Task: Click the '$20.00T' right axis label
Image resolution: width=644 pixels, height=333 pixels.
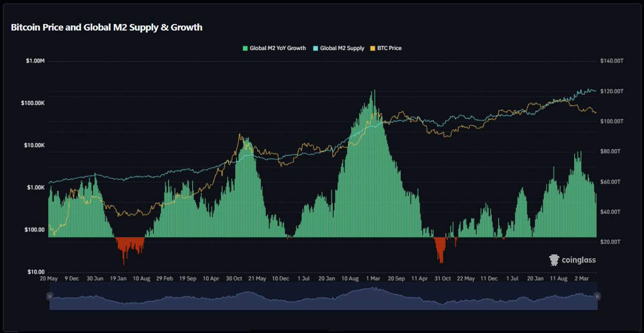Action: (x=611, y=242)
